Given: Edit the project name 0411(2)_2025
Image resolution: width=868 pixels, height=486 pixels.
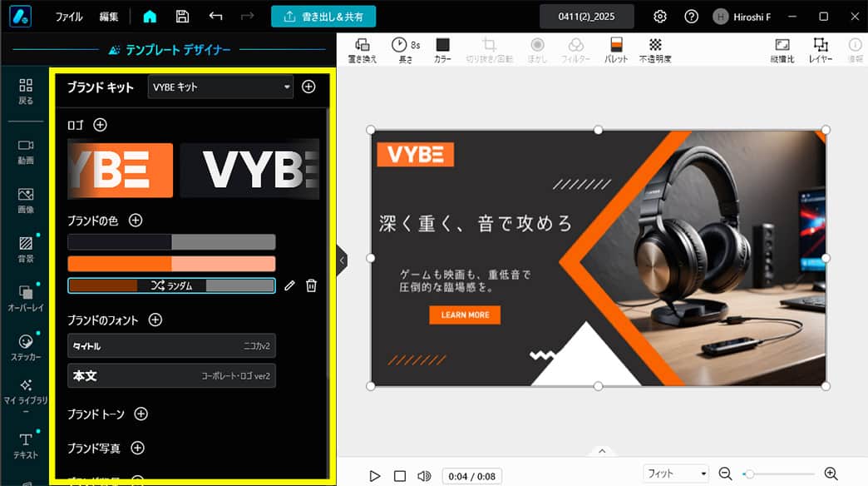Looking at the screenshot, I should click(586, 17).
